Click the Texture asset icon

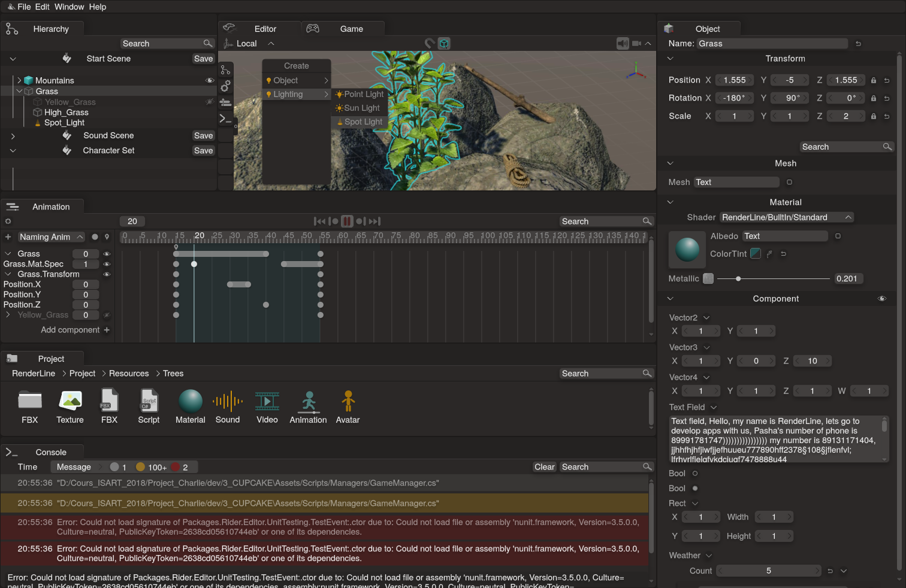click(70, 402)
